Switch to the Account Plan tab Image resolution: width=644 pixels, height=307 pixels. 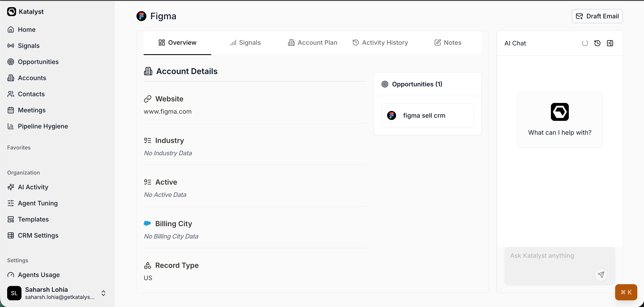coord(313,43)
